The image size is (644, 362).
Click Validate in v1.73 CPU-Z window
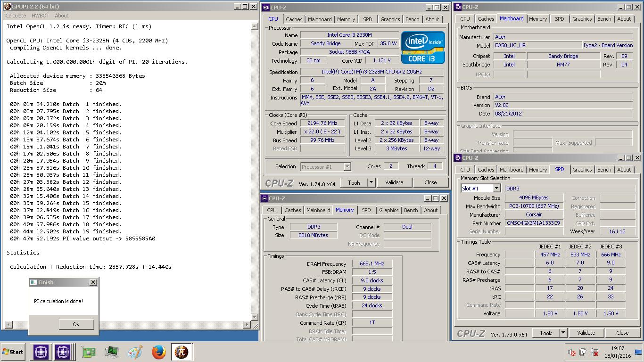586,333
